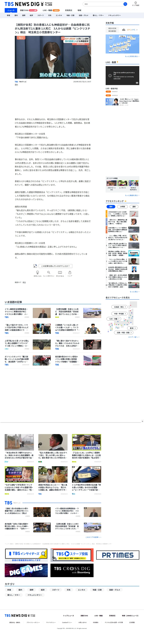The height and width of the screenshot is (644, 144).
Task: Select the もっと知りたい magnifier reaction
Action: click(49, 274)
